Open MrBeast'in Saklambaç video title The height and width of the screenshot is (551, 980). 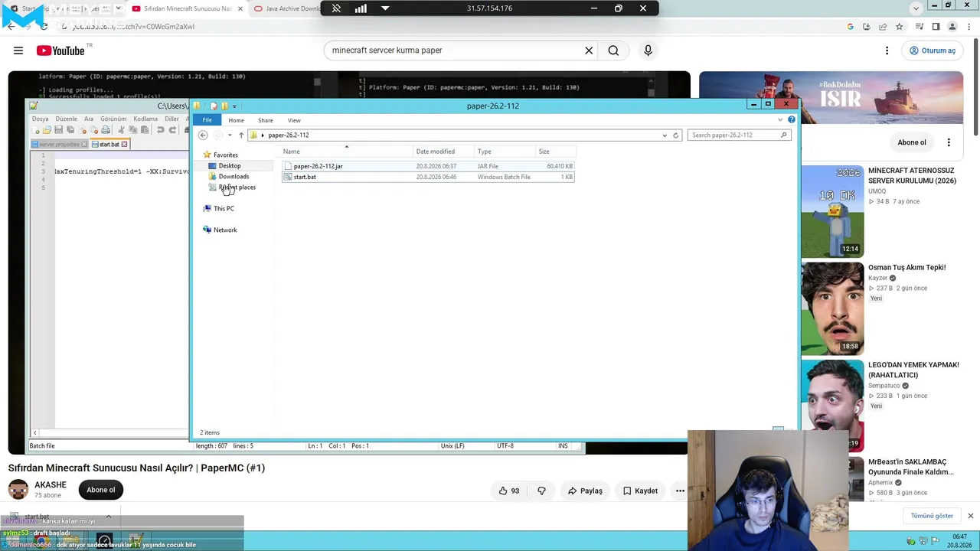click(911, 467)
